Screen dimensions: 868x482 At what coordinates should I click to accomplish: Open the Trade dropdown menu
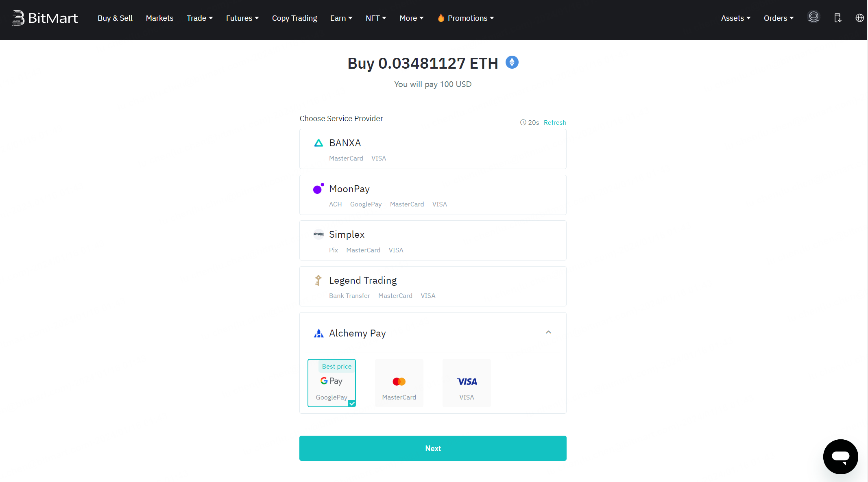point(200,18)
